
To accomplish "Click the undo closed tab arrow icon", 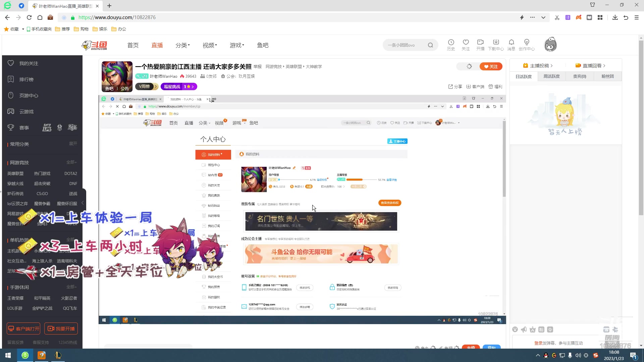I will pyautogui.click(x=626, y=17).
